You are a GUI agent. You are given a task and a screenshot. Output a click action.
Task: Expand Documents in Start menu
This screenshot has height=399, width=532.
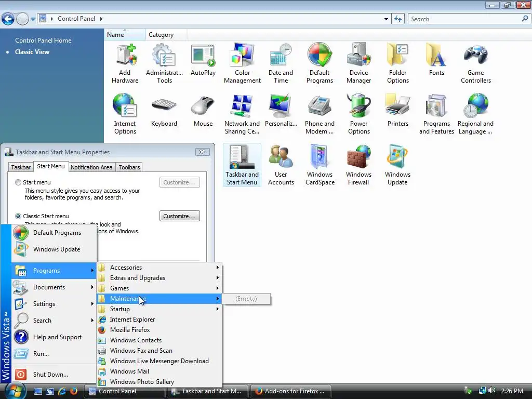[x=54, y=287]
